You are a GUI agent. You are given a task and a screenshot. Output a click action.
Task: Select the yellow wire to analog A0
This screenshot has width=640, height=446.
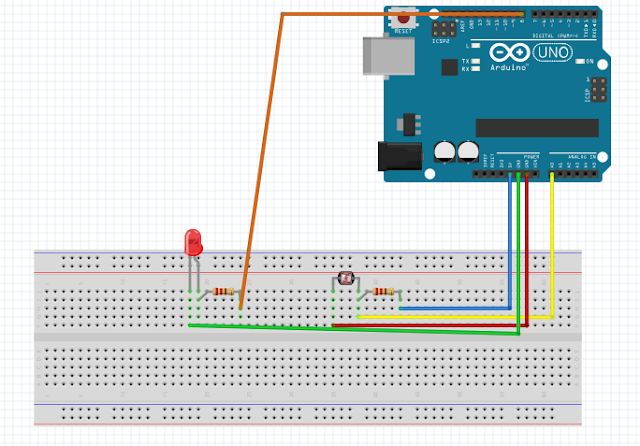click(552, 245)
